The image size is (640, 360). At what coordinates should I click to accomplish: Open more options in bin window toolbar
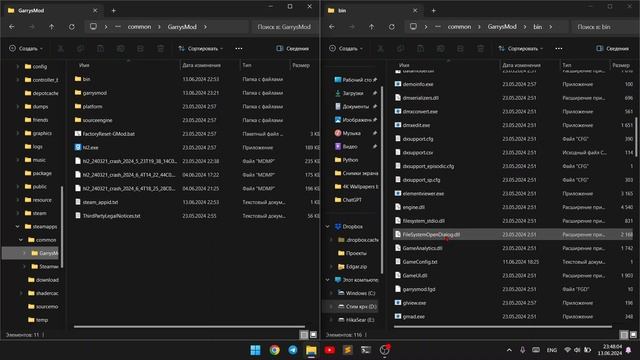pyautogui.click(x=559, y=49)
